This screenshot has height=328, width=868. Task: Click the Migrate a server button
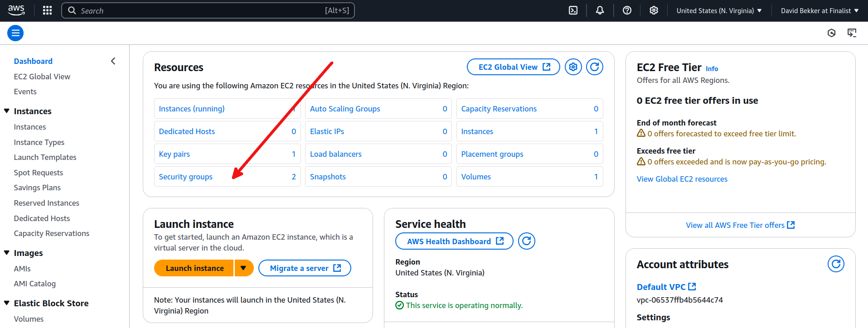tap(305, 268)
